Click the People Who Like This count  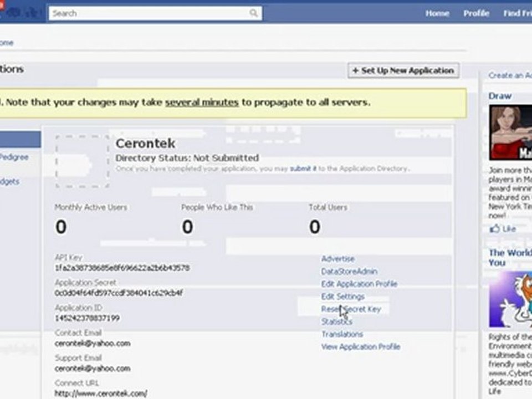188,227
